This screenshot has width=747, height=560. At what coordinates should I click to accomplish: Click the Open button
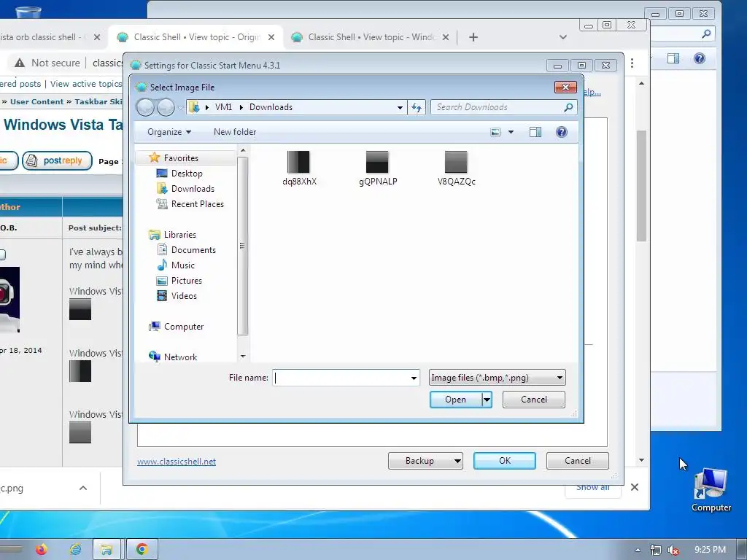tap(455, 400)
